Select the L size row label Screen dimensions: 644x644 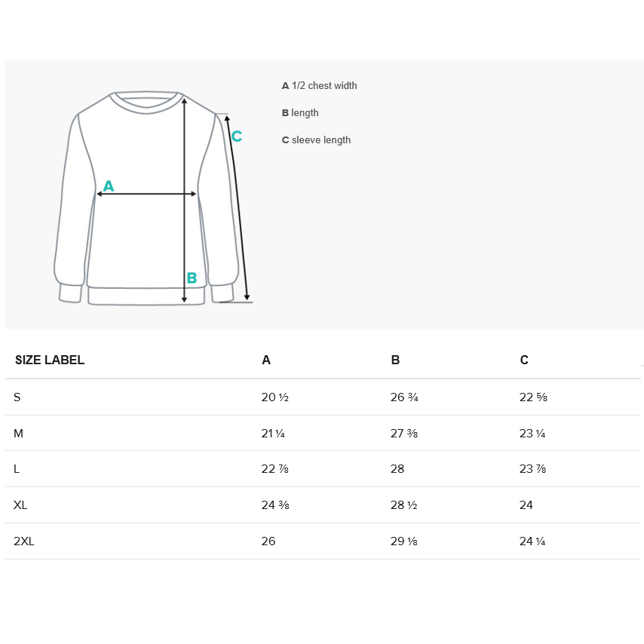17,469
